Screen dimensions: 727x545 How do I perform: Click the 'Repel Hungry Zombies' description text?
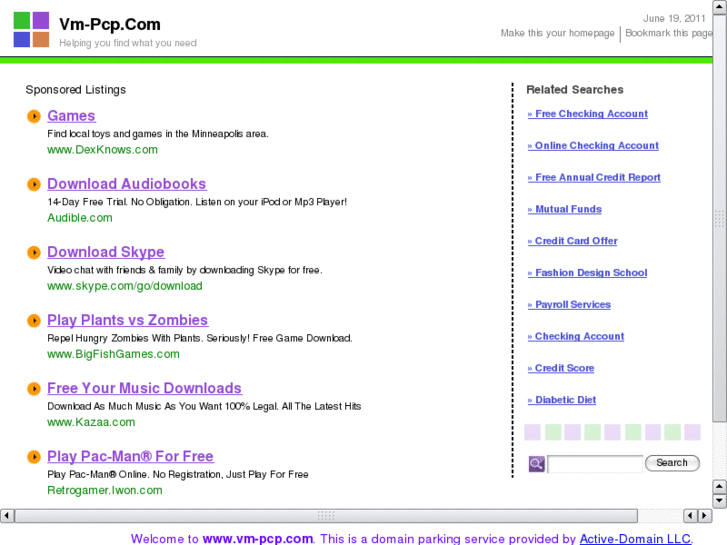[x=200, y=338]
